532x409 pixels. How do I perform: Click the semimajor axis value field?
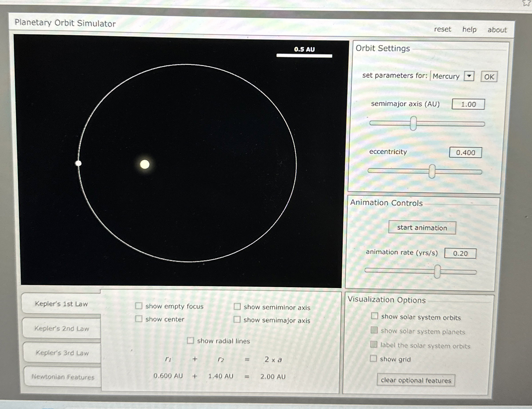coord(468,105)
